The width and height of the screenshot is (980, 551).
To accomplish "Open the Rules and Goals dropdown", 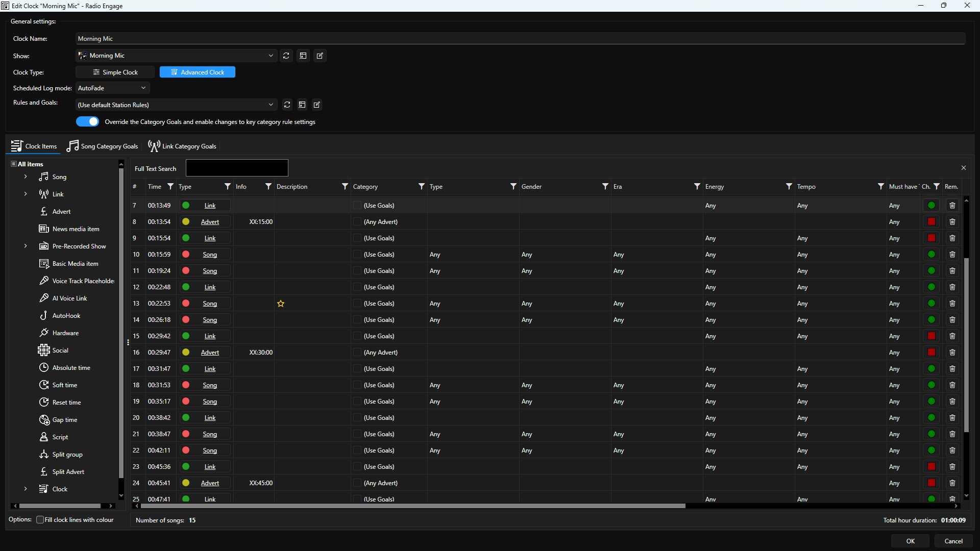I will 271,105.
